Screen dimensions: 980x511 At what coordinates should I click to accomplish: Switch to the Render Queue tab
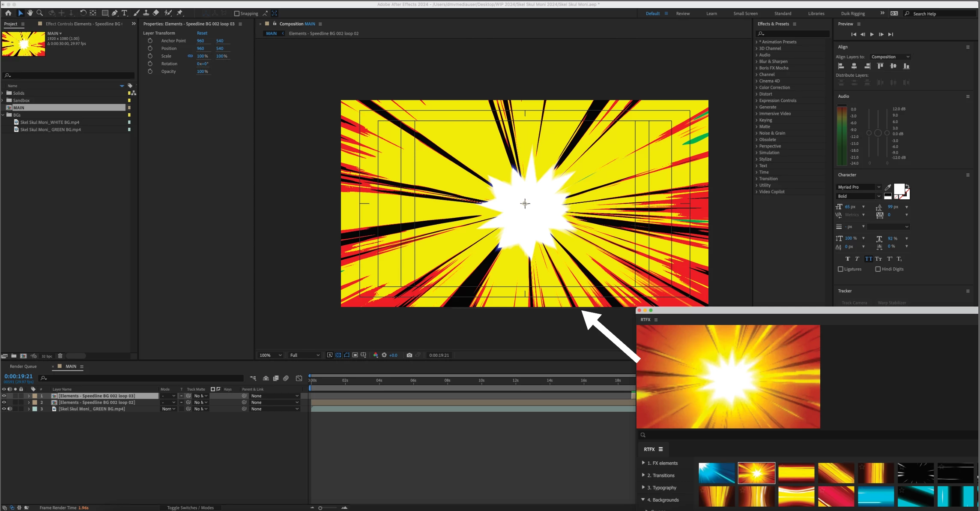[x=23, y=367]
